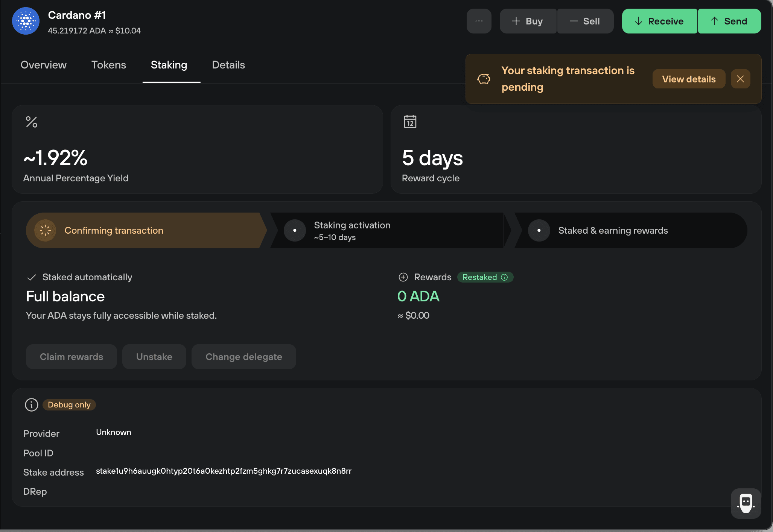This screenshot has height=532, width=773.
Task: Click the plus circle Rewards icon
Action: click(403, 277)
